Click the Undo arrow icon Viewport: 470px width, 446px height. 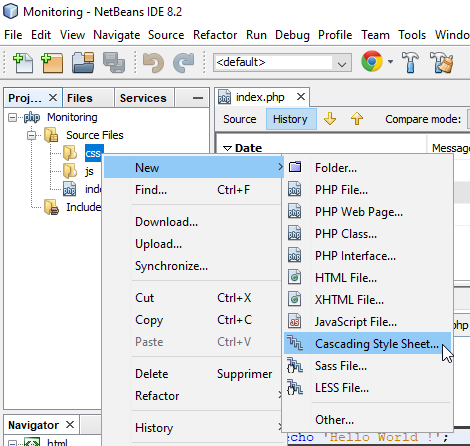click(153, 62)
